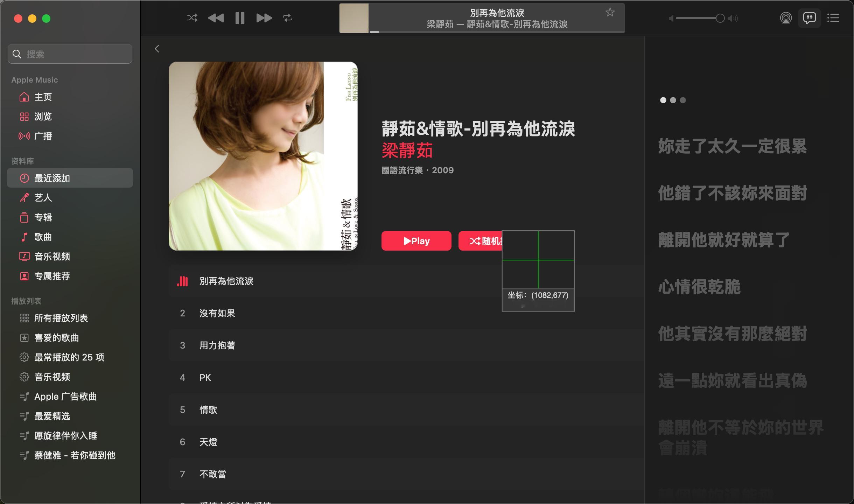Toggle the lyrics panel button
This screenshot has height=504, width=854.
point(809,18)
